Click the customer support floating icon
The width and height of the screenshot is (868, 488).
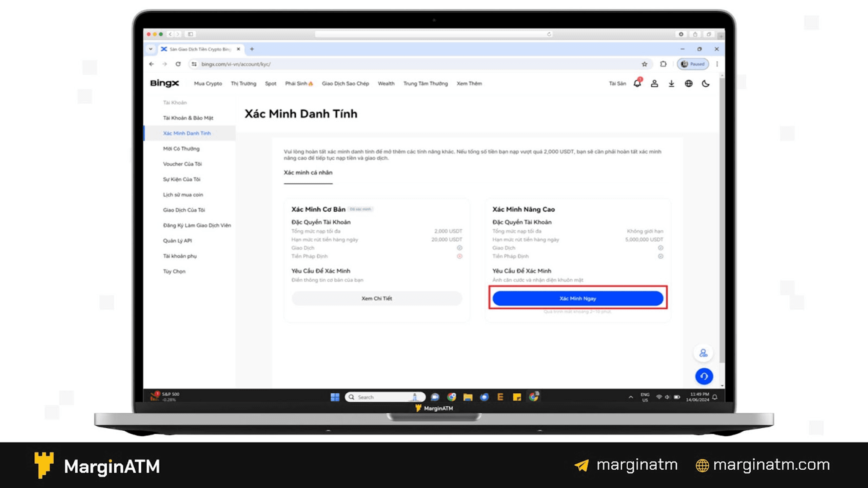coord(704,353)
